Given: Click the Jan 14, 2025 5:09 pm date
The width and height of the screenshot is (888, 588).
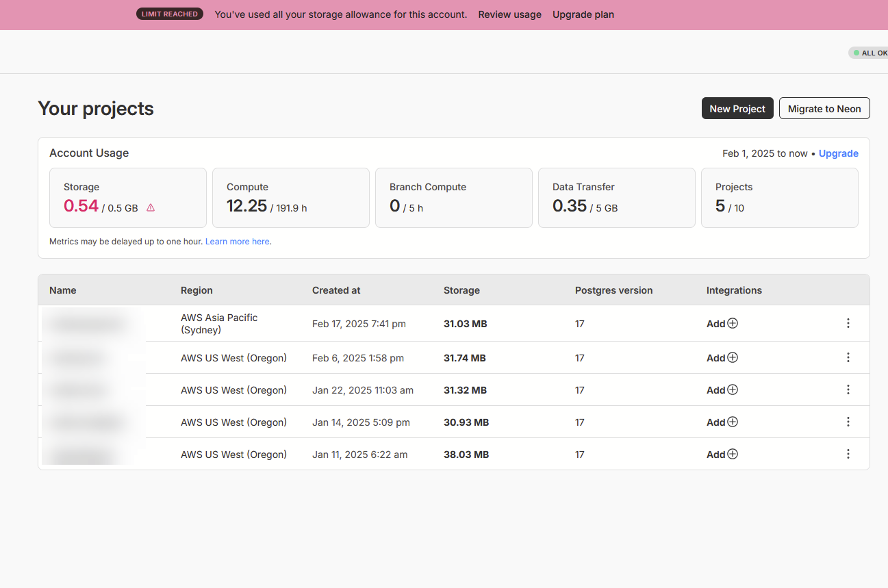Looking at the screenshot, I should click(x=361, y=422).
